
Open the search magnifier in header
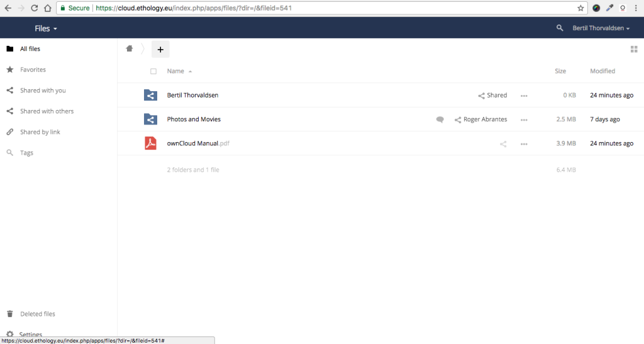(x=559, y=28)
